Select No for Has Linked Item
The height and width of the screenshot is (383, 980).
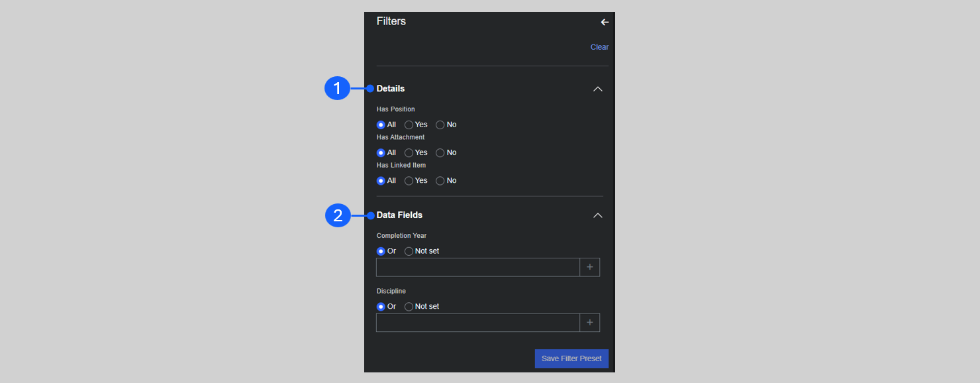[x=440, y=180]
